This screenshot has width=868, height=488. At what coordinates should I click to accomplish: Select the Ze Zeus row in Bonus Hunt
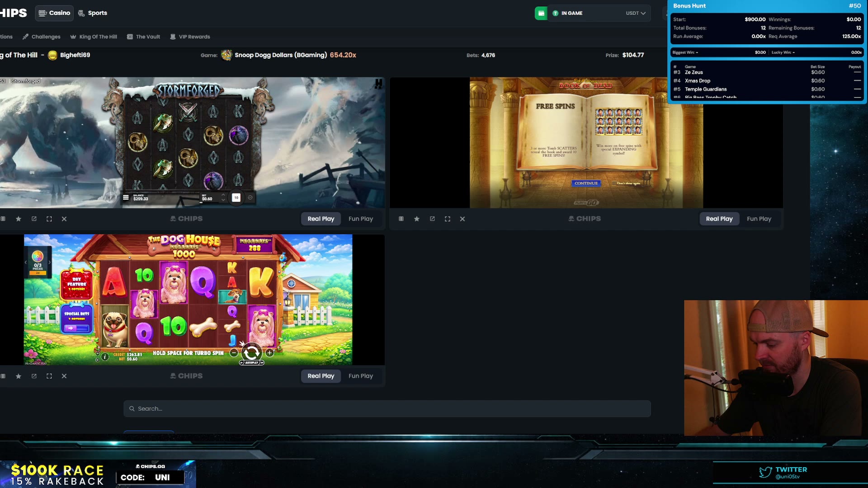tap(767, 72)
